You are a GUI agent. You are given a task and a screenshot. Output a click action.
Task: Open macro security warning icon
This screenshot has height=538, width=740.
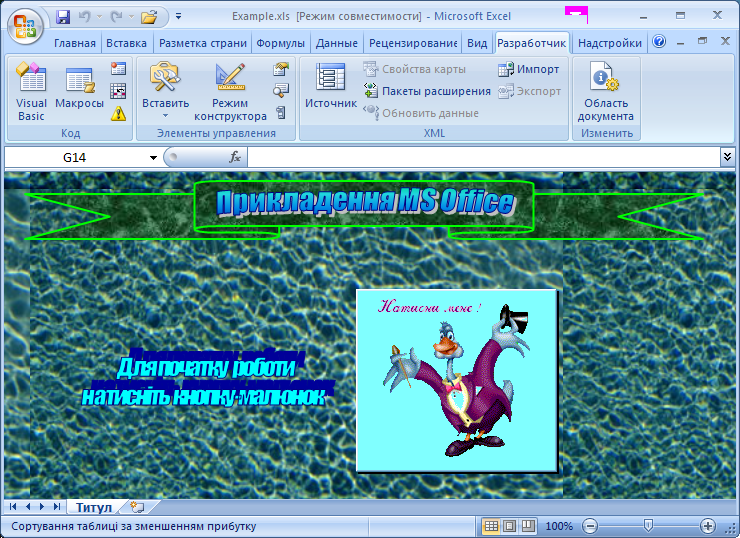pos(118,113)
